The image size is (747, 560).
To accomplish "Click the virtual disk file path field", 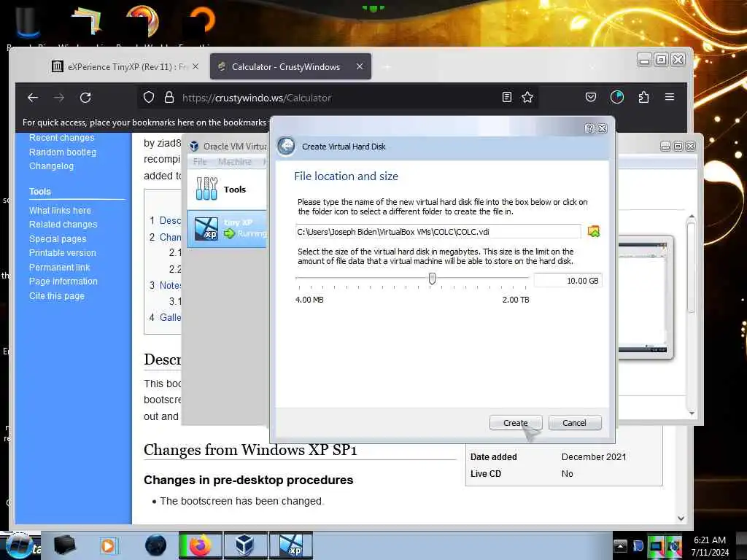I will coord(438,232).
